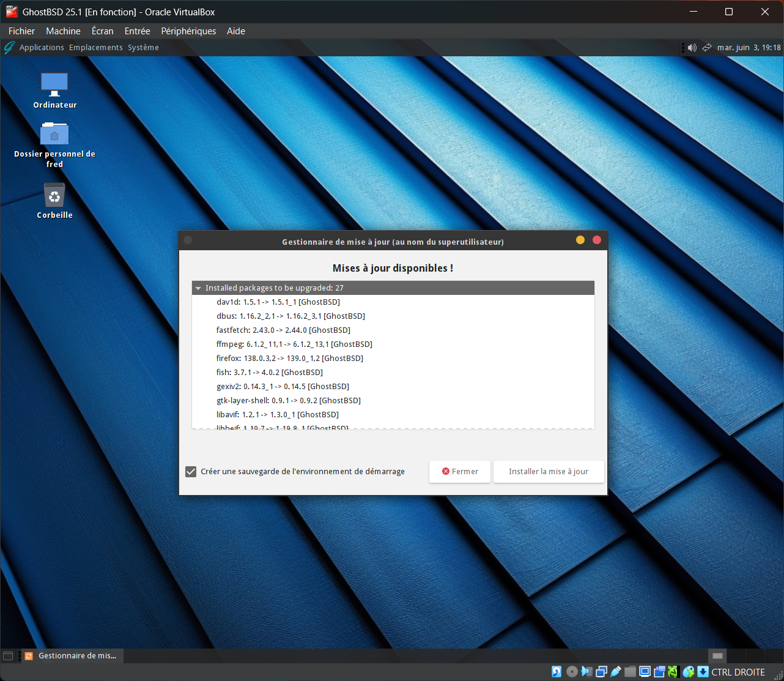Screen dimensions: 784x681
Task: Open the Emplacements panel menu
Action: click(95, 48)
